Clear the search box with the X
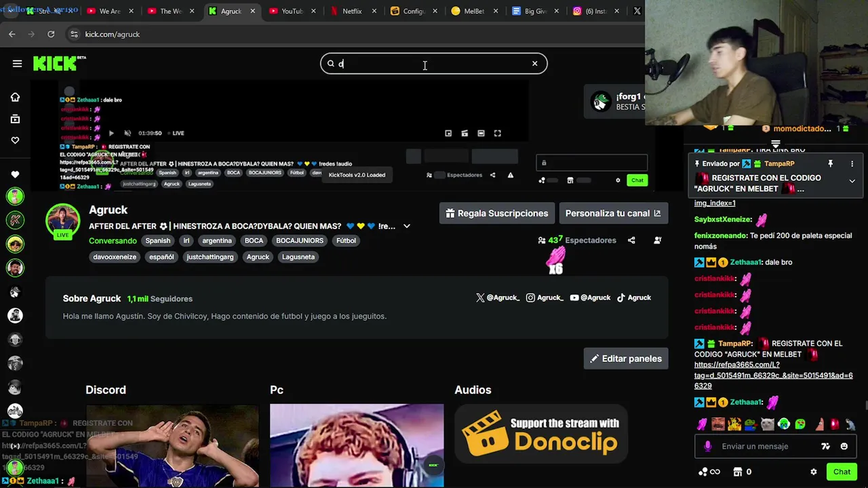Image resolution: width=868 pixels, height=488 pixels. coord(534,64)
